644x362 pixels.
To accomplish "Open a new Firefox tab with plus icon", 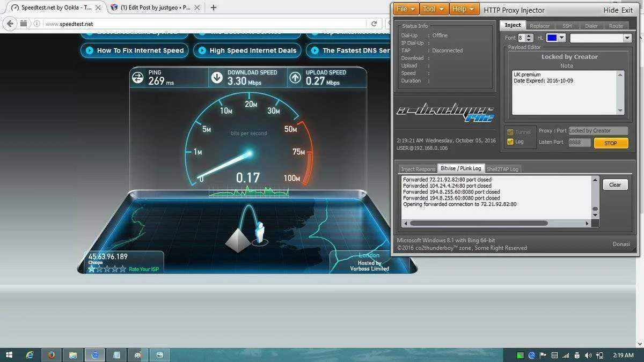I will pos(214,8).
